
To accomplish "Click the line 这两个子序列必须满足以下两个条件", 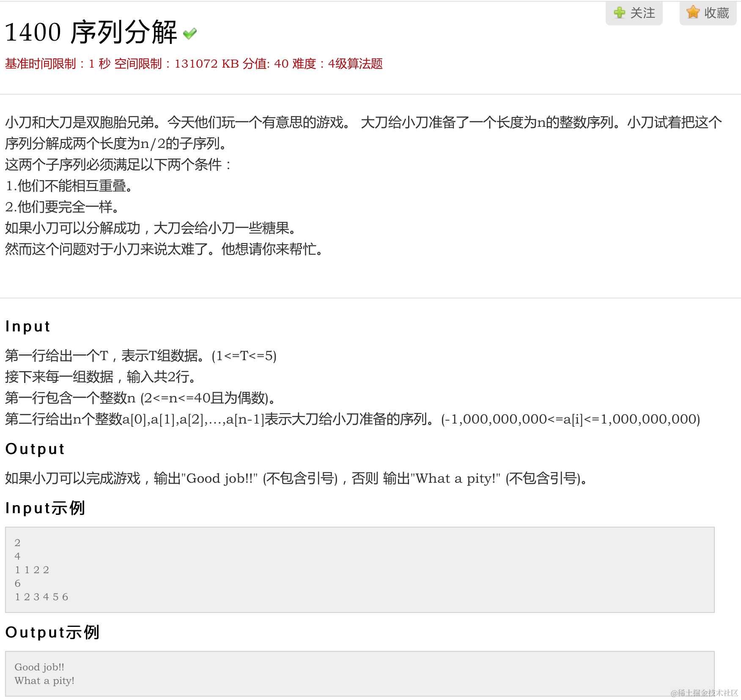I will (x=118, y=165).
